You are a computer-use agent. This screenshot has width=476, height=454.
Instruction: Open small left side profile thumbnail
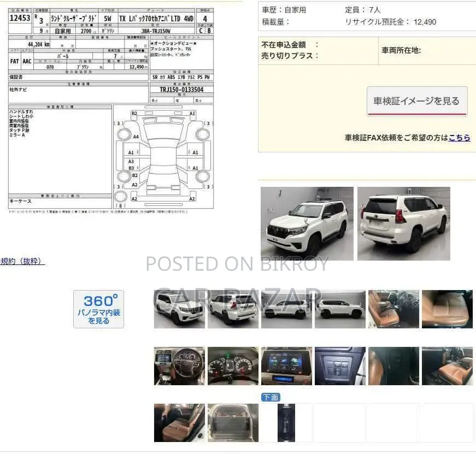(x=286, y=309)
